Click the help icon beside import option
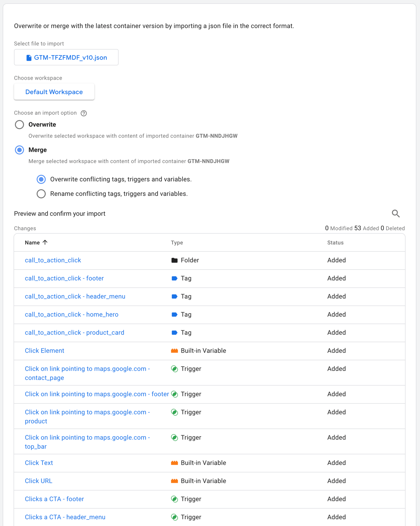This screenshot has width=420, height=526. (84, 113)
